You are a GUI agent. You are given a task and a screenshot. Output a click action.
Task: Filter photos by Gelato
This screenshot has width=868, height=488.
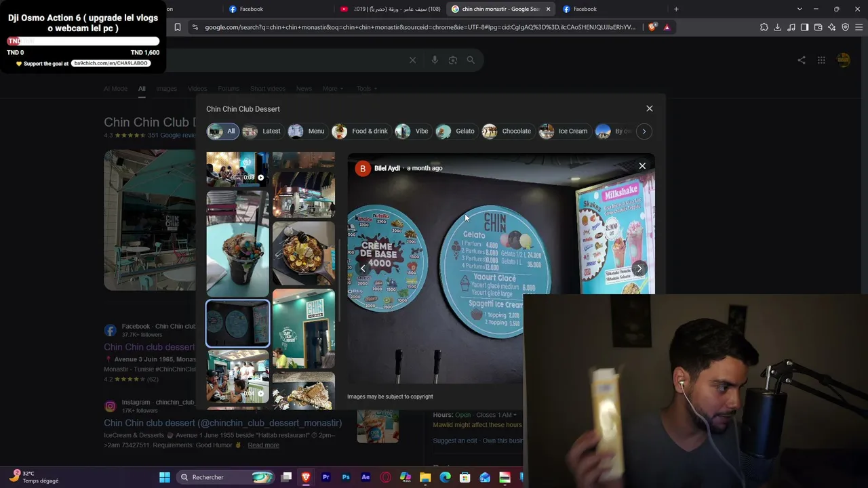coord(456,131)
